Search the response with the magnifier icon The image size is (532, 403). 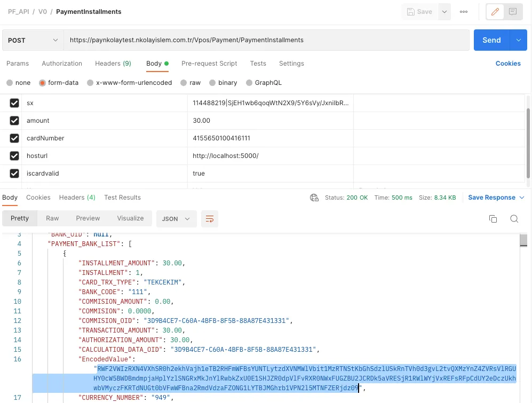click(514, 219)
